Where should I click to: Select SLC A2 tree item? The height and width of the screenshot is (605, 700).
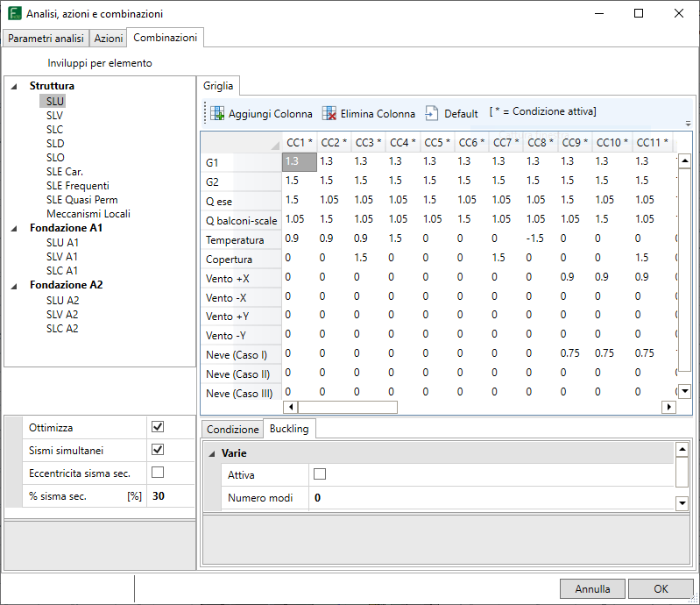(62, 329)
